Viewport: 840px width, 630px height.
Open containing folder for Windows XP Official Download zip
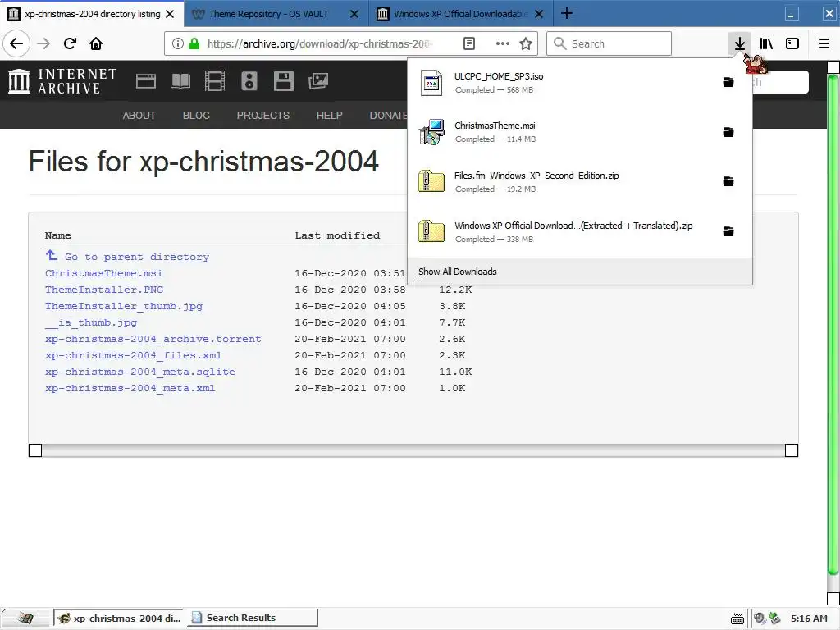(728, 231)
